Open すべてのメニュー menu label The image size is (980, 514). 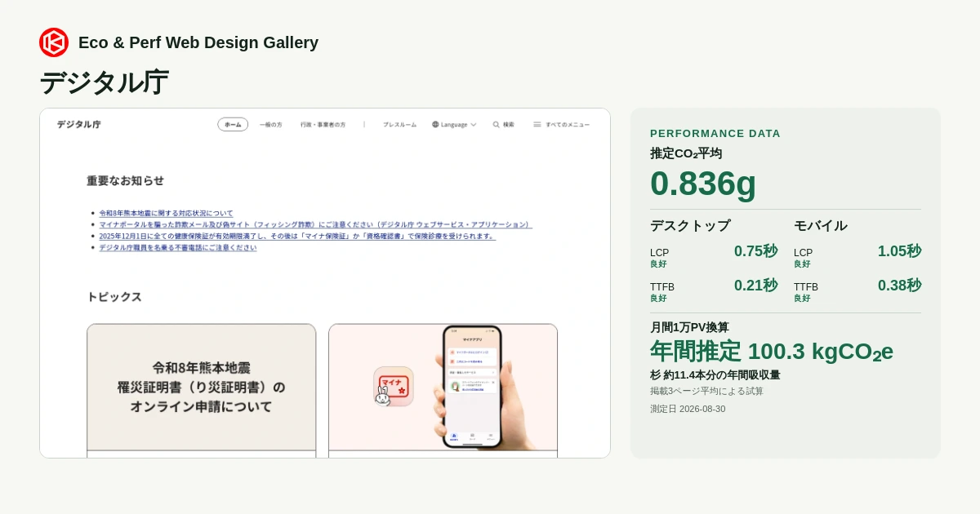point(568,125)
